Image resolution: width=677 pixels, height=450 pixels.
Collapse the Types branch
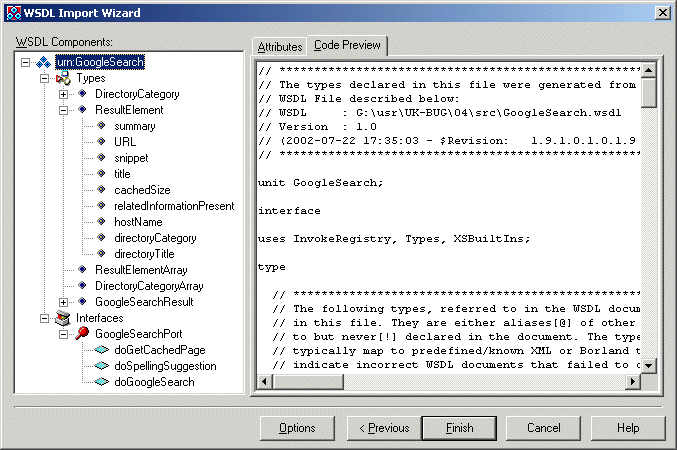pos(44,78)
